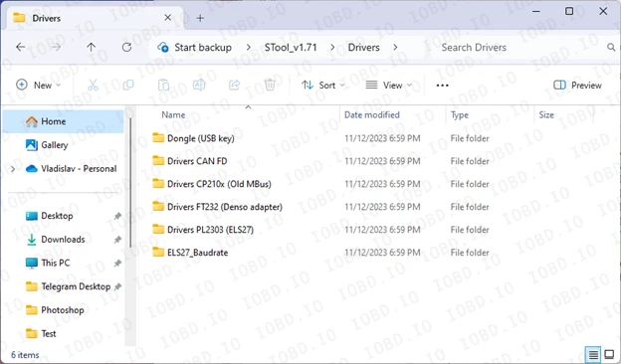The height and width of the screenshot is (364, 621).
Task: Unpin Desktop using its pin icon
Action: (x=117, y=216)
